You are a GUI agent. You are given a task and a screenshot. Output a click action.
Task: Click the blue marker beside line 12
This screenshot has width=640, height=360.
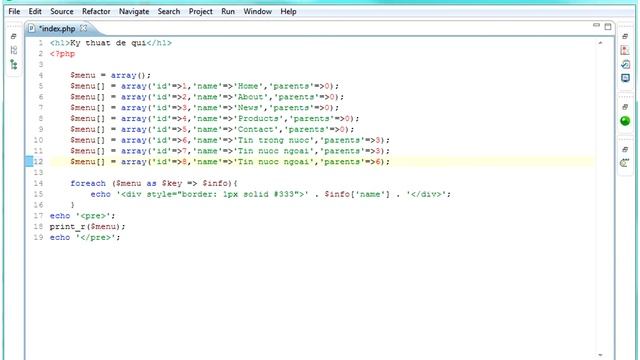(29, 162)
